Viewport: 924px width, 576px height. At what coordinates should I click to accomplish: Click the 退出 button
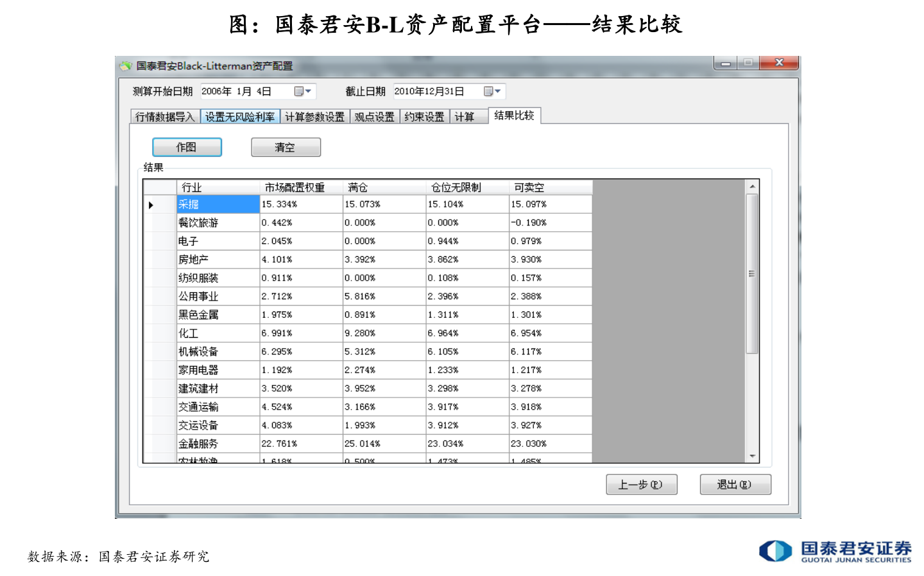735,484
